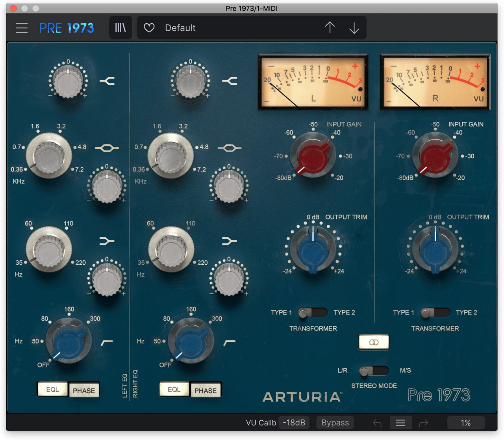Click the Bypass button
Image resolution: width=504 pixels, height=440 pixels.
pos(335,423)
